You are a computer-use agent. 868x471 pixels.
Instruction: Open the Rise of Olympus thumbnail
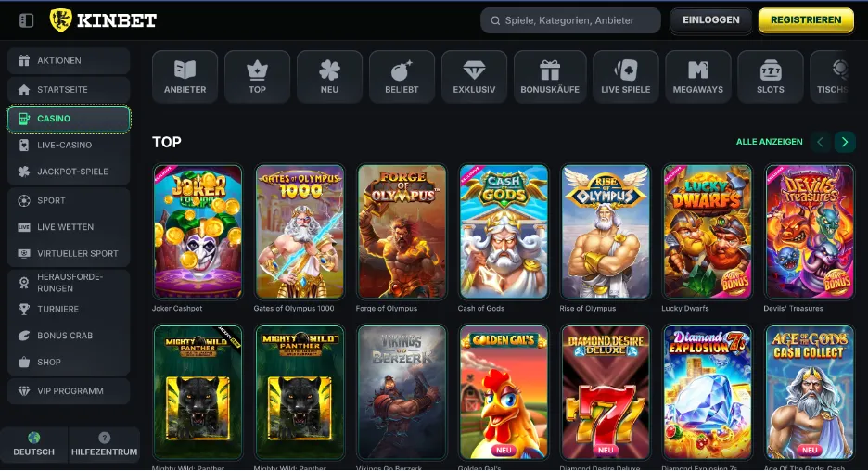606,232
